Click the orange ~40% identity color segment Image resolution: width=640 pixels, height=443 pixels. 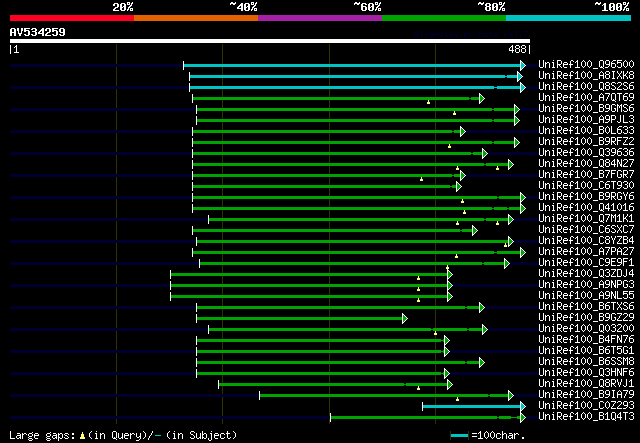coord(196,18)
